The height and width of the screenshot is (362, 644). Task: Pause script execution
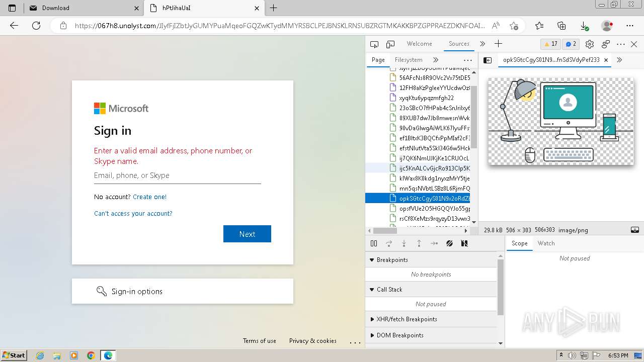click(374, 243)
